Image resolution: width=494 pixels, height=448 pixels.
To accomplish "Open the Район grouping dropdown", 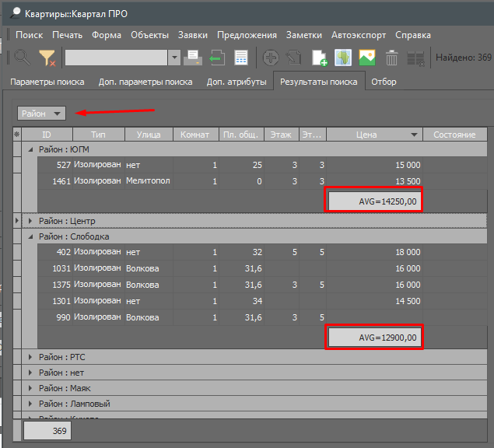I will coord(42,114).
